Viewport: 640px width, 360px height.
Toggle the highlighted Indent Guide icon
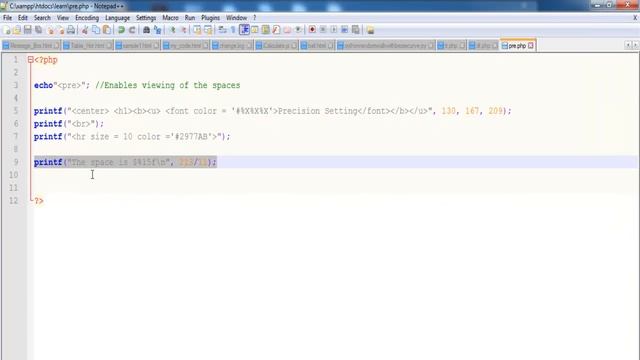(x=244, y=30)
